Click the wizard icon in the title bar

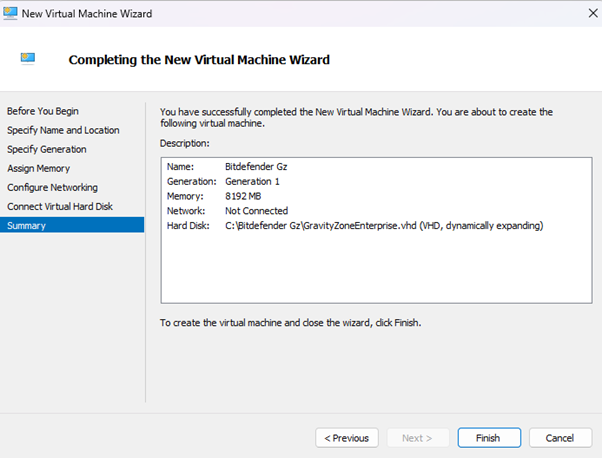(x=11, y=11)
